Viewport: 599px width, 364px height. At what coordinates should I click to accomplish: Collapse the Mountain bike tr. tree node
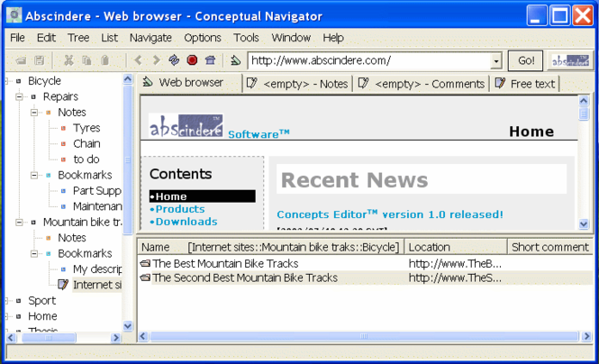point(19,222)
